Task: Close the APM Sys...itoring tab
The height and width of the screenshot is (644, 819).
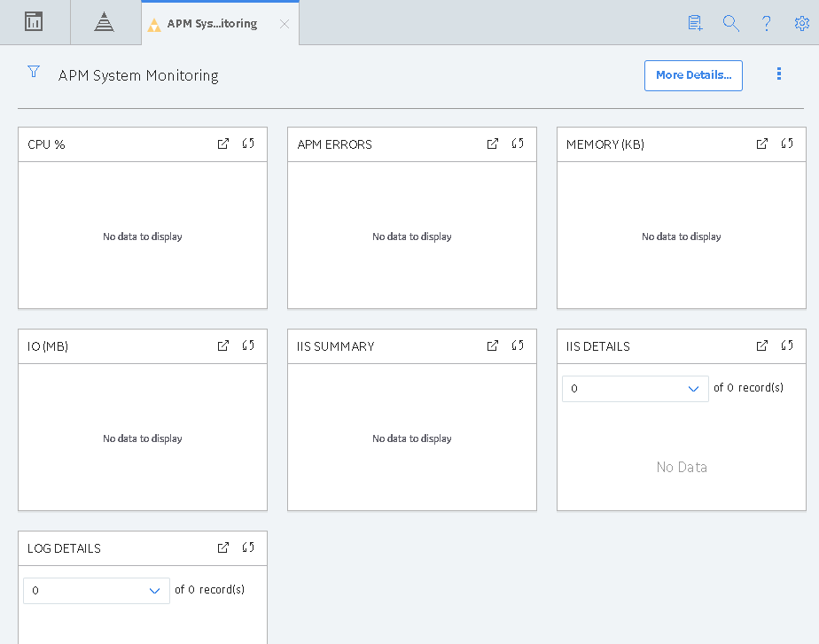Action: pos(285,24)
